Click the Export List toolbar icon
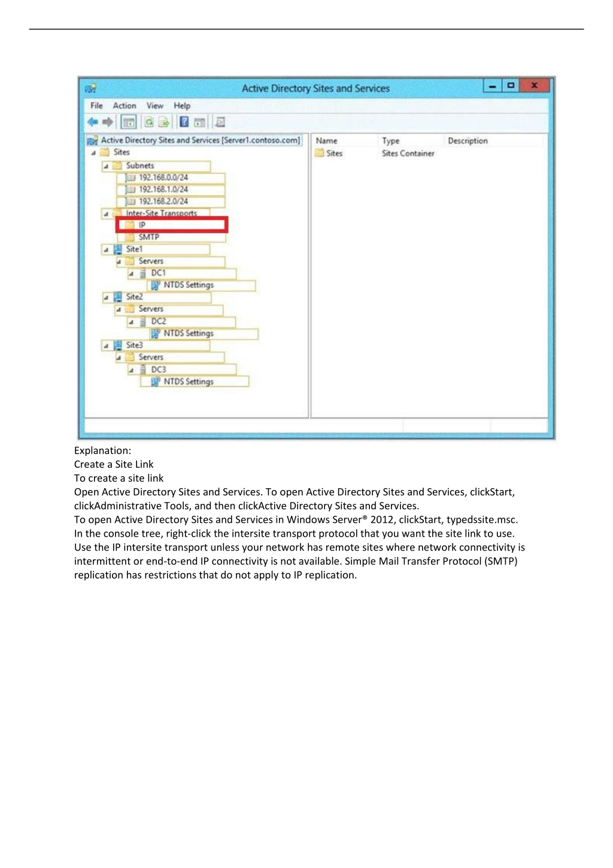 point(163,122)
